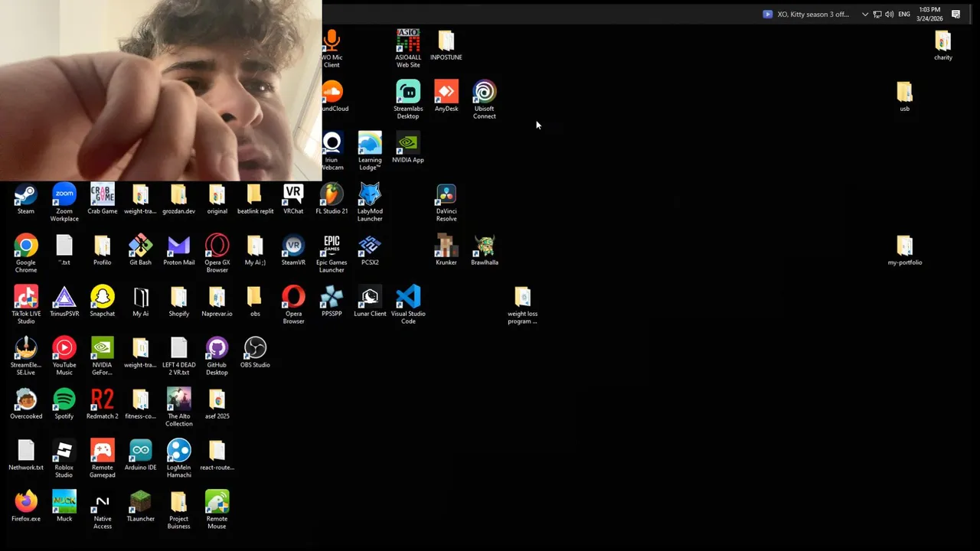Click the XO, Kitty season 3 notification
Image resolution: width=980 pixels, height=551 pixels.
click(x=806, y=14)
